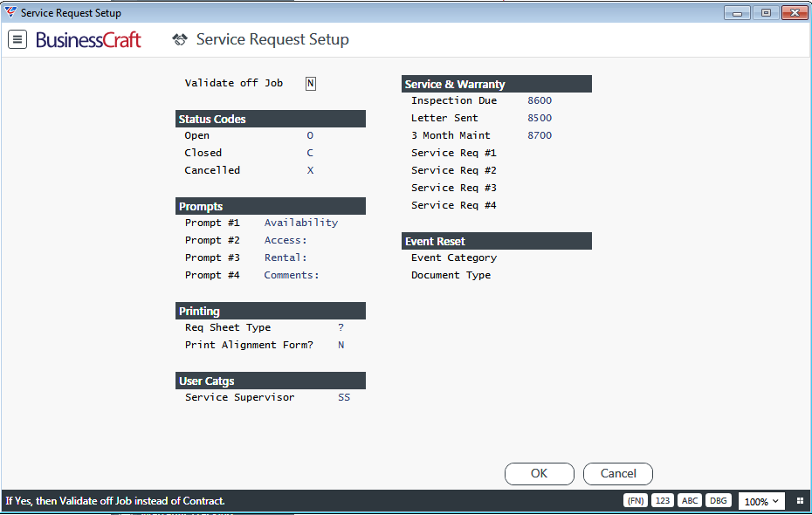Click the Letter Sent label
The image size is (812, 515).
(x=444, y=118)
